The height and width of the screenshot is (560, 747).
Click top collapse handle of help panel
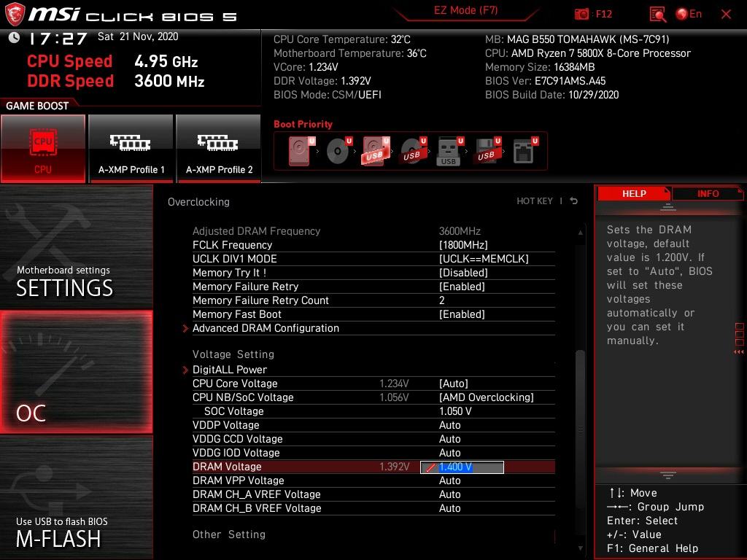pos(668,207)
